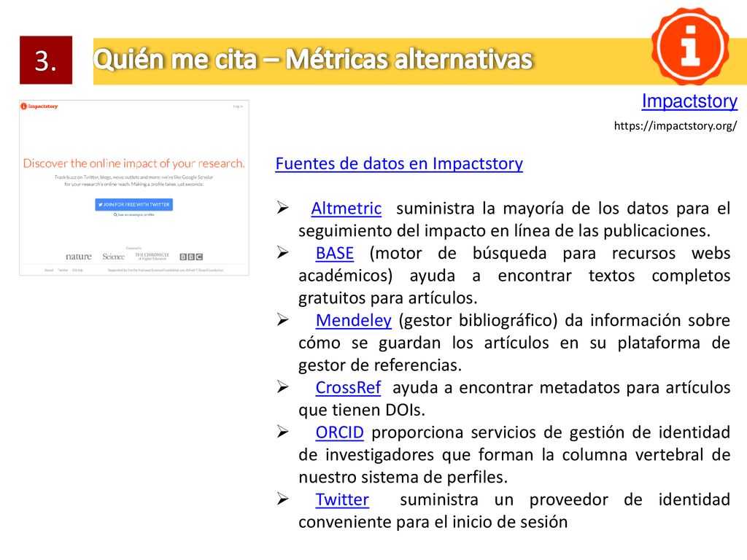Select the text 'conveniente para el inicio de sesión'
Image resolution: width=747 pixels, height=560 pixels.
pyautogui.click(x=433, y=522)
